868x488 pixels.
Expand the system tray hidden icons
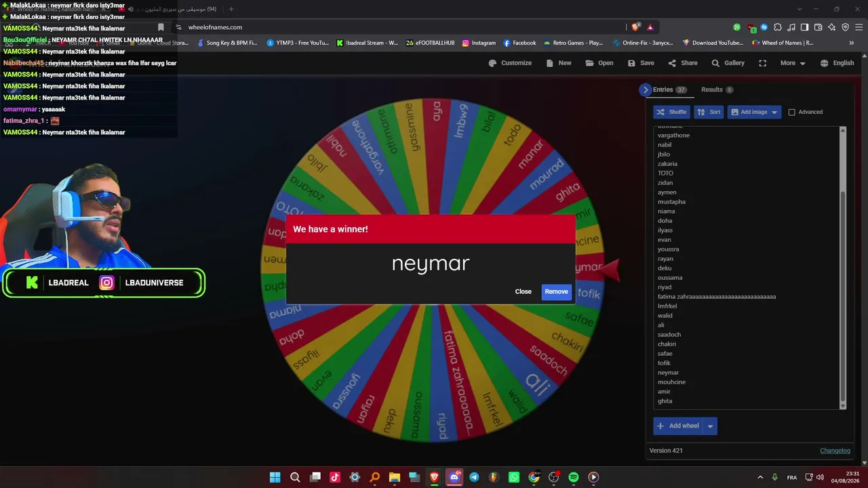760,477
